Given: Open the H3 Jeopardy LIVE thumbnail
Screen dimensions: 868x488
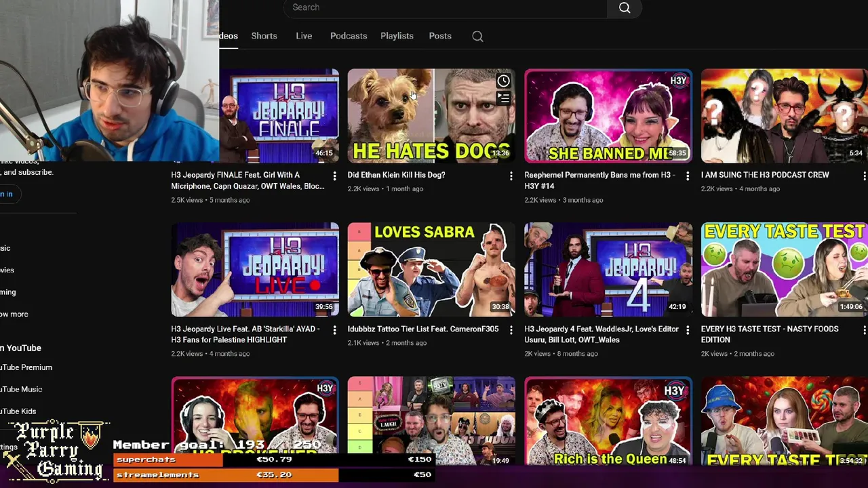Looking at the screenshot, I should (x=255, y=270).
